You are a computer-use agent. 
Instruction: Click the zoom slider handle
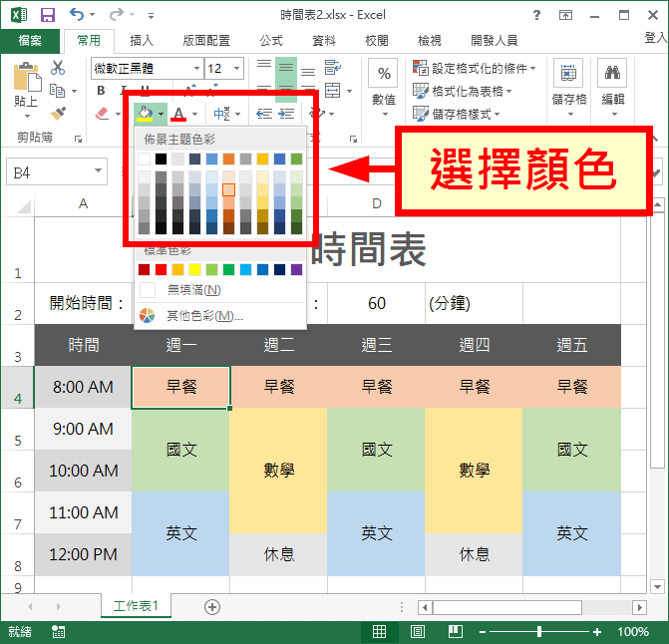click(539, 632)
